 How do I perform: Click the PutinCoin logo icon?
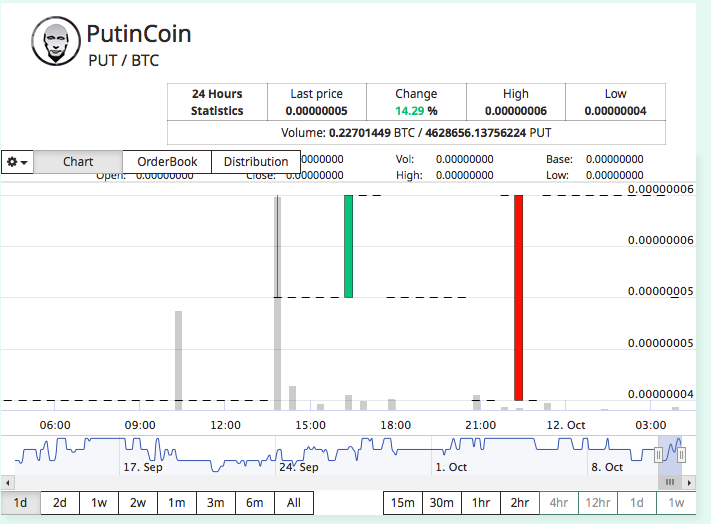click(x=55, y=41)
